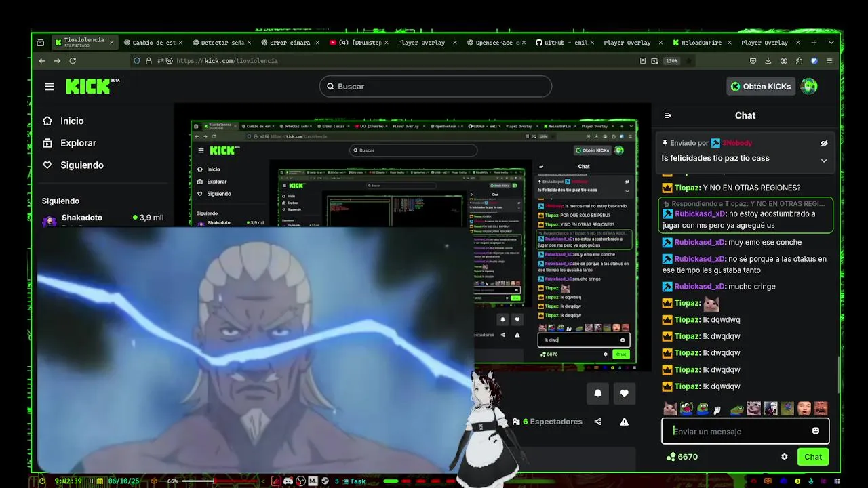Screen dimensions: 868x488
Task: Share the stream icon
Action: click(x=598, y=422)
